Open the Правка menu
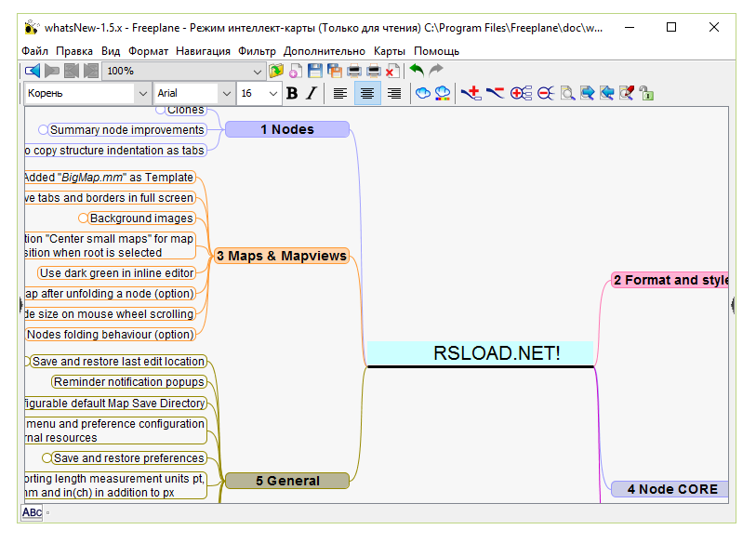 coord(74,51)
